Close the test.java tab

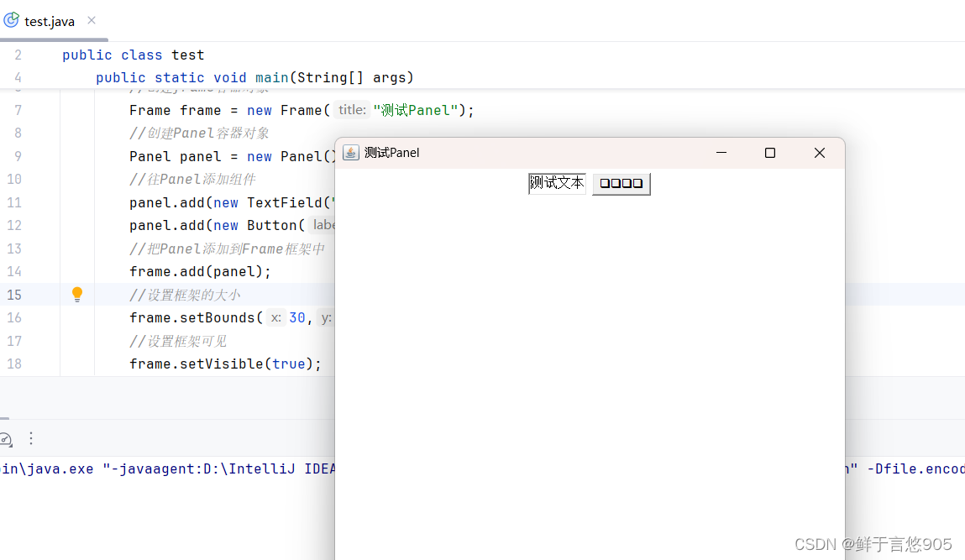92,20
